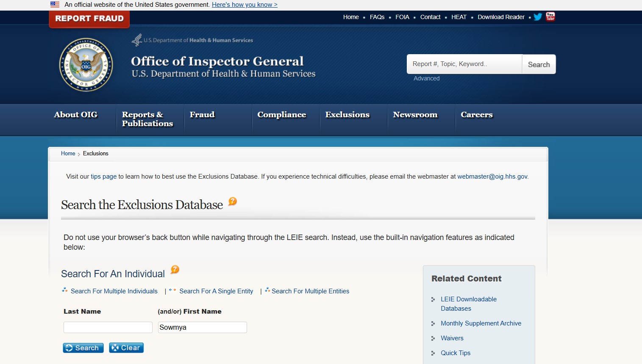The height and width of the screenshot is (364, 642).
Task: Open the FOIA link
Action: [402, 17]
